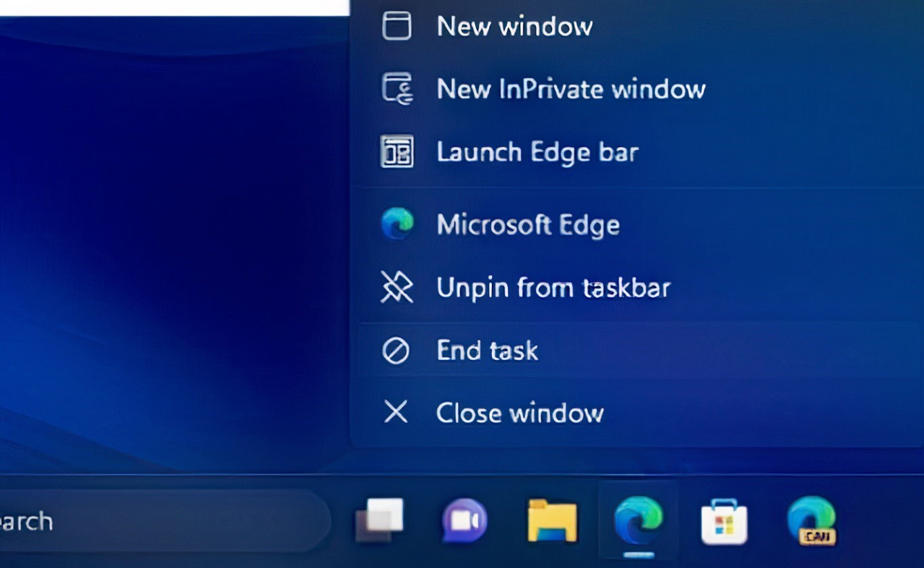The width and height of the screenshot is (924, 568).
Task: Launch Edge Canary from the taskbar
Action: pyautogui.click(x=811, y=521)
